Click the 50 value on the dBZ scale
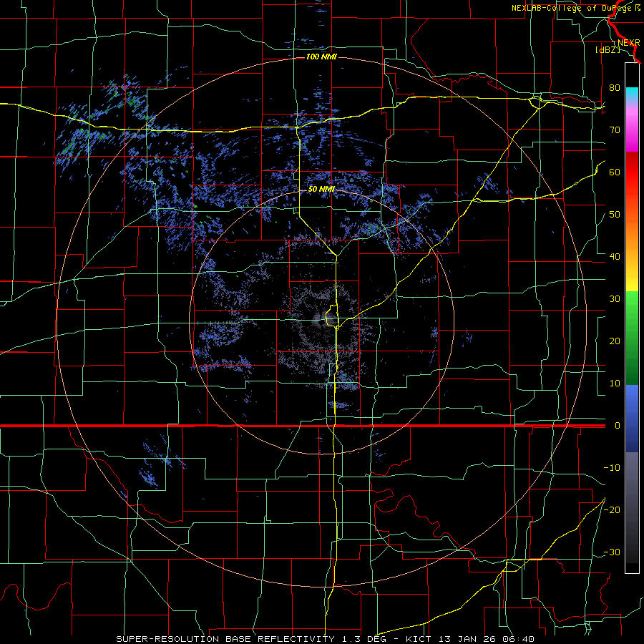 click(615, 215)
